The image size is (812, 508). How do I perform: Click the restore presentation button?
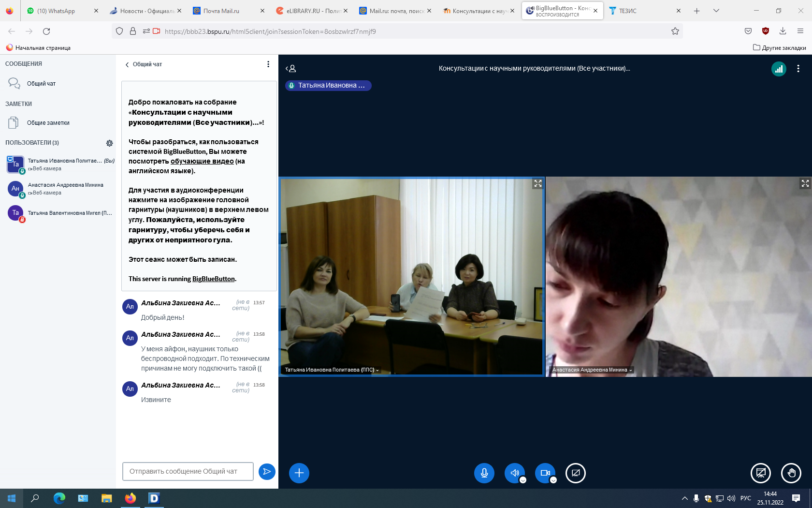(760, 473)
